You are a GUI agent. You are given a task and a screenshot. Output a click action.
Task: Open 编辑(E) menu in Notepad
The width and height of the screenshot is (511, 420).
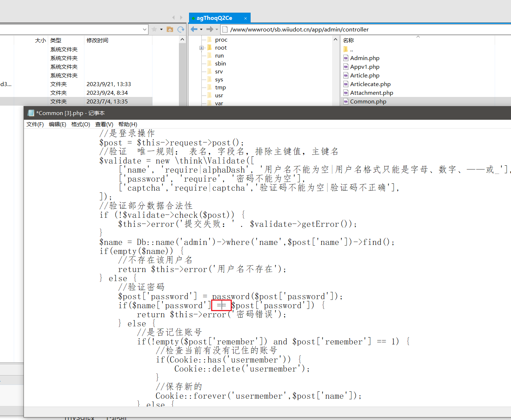coord(58,124)
